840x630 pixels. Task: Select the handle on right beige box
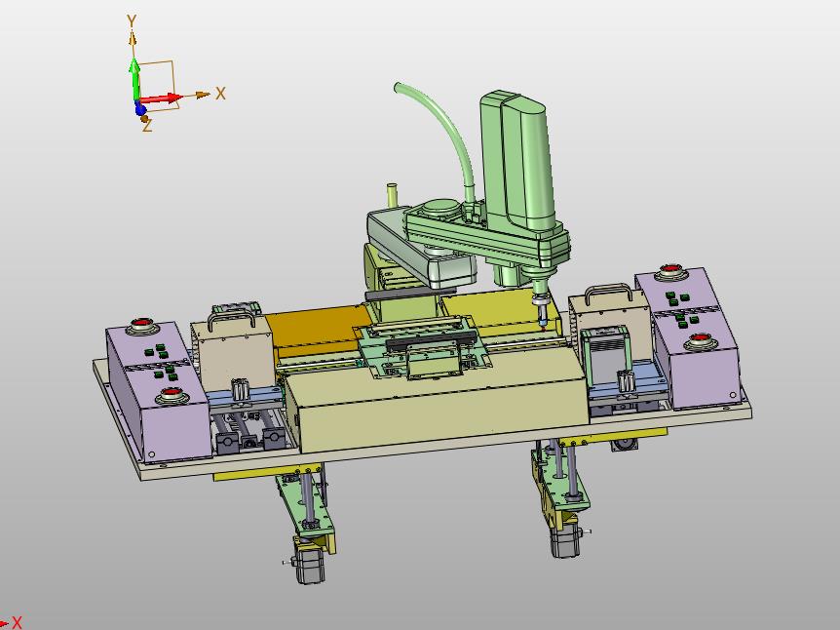click(x=607, y=294)
